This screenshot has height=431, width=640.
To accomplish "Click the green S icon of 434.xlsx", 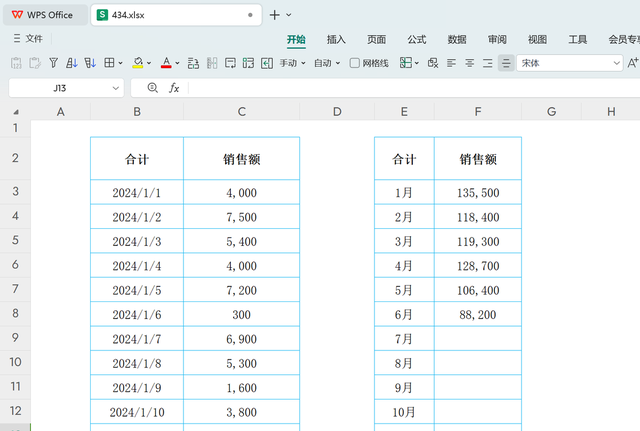I will tap(102, 15).
